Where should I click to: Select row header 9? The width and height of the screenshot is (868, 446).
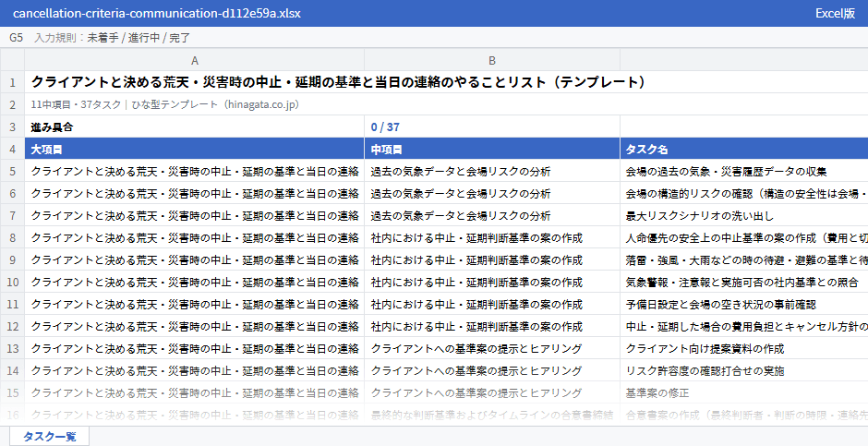(x=12, y=259)
